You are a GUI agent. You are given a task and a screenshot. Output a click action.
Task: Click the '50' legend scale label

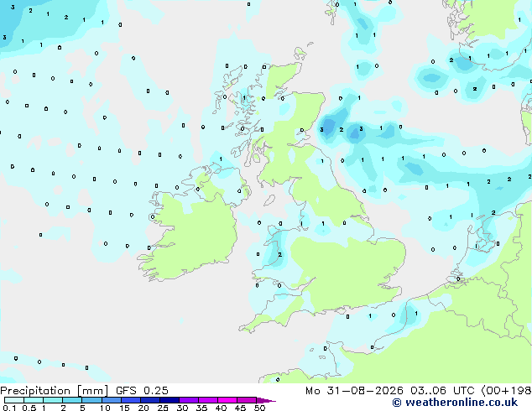pyautogui.click(x=259, y=408)
